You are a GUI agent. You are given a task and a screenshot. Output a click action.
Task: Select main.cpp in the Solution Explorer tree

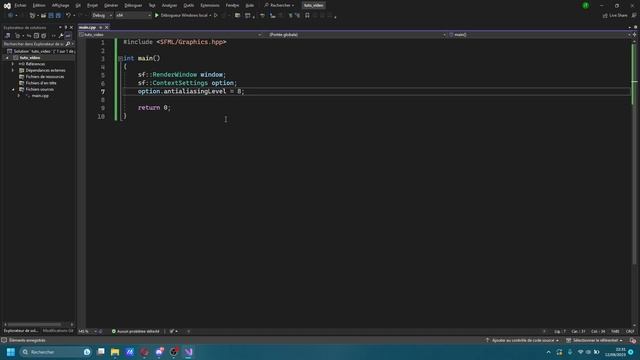40,96
